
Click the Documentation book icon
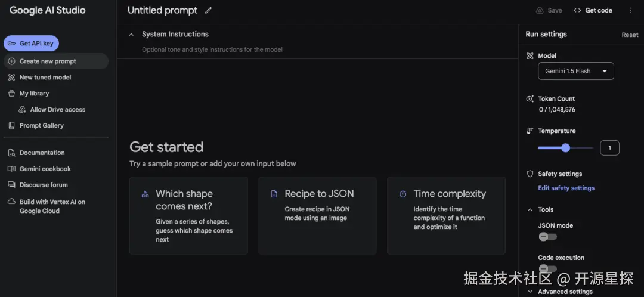coord(12,153)
